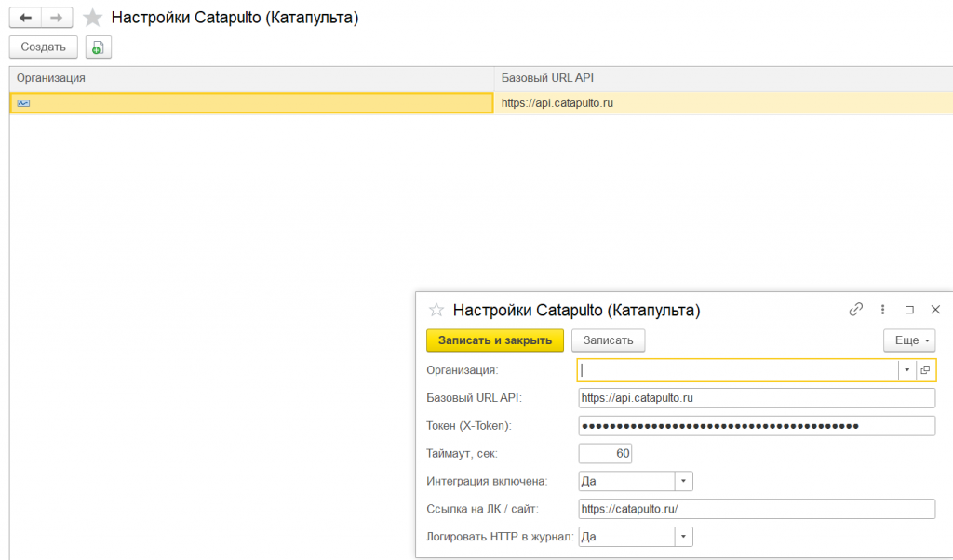Open the three-dot dialog menu
Viewport: 953px width, 560px height.
tap(882, 310)
